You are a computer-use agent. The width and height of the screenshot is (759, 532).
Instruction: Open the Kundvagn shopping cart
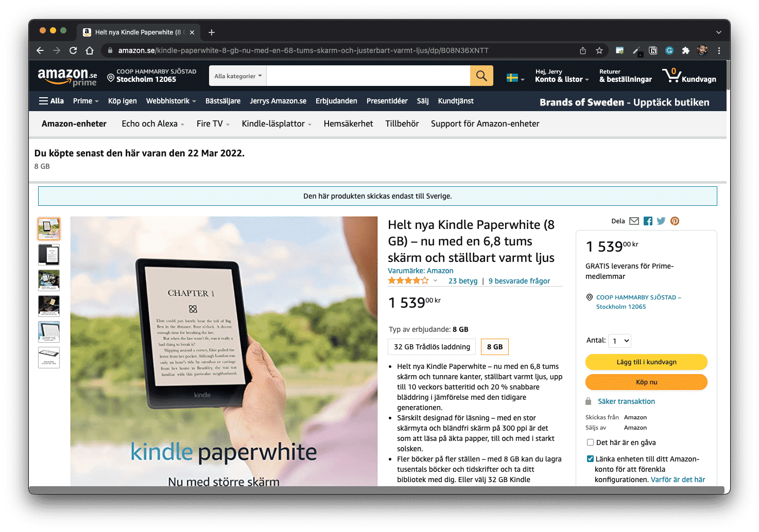coord(689,76)
